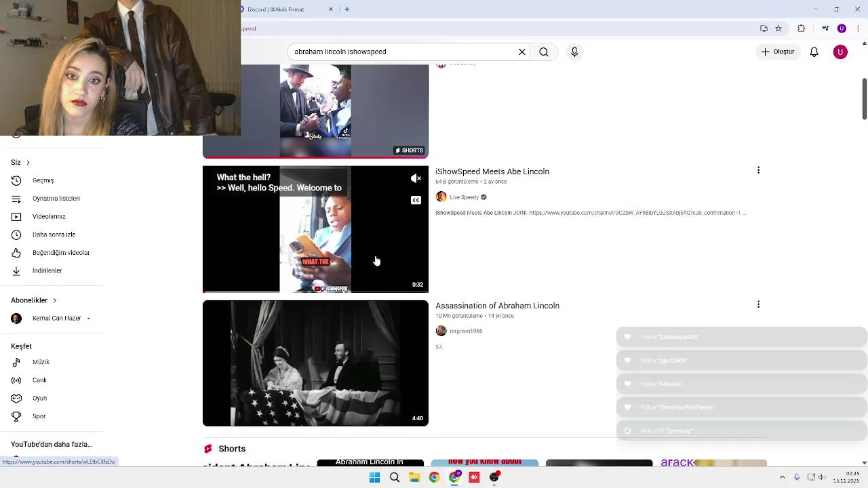Open Live Speedy channel link
Image resolution: width=868 pixels, height=488 pixels.
464,197
